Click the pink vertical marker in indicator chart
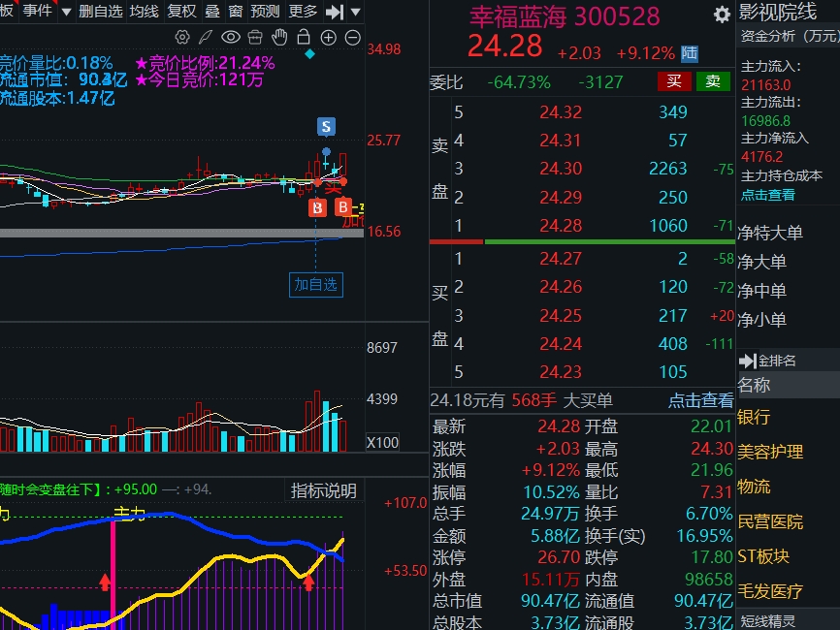The height and width of the screenshot is (630, 840). coord(113,575)
